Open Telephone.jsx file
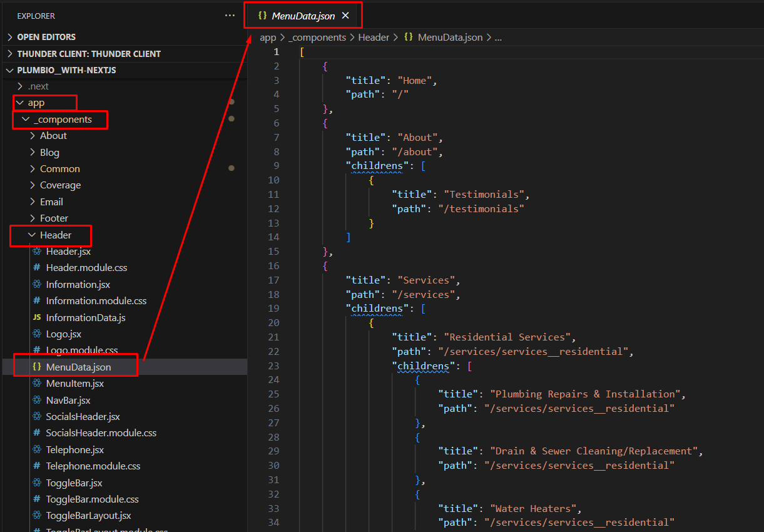This screenshot has height=532, width=764. [x=74, y=449]
